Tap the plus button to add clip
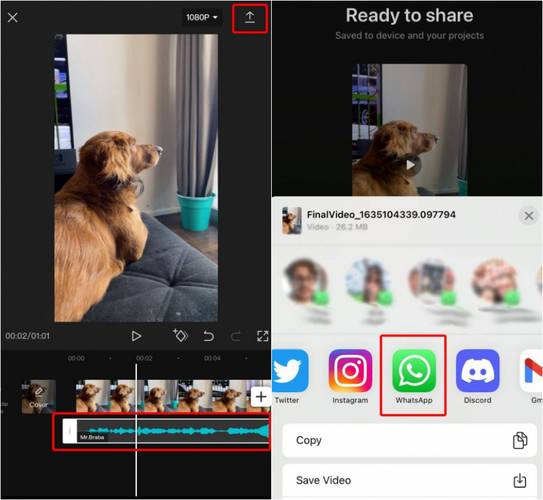The image size is (543, 500). [x=261, y=397]
